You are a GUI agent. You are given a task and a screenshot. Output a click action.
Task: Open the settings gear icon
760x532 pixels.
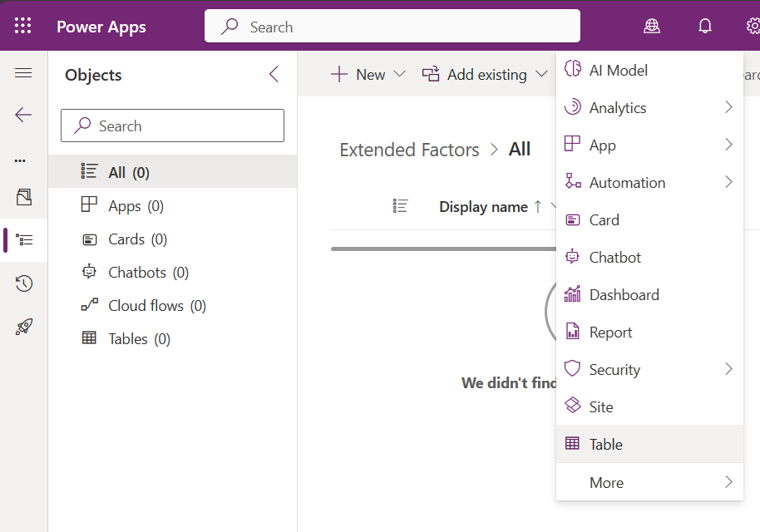coord(753,26)
